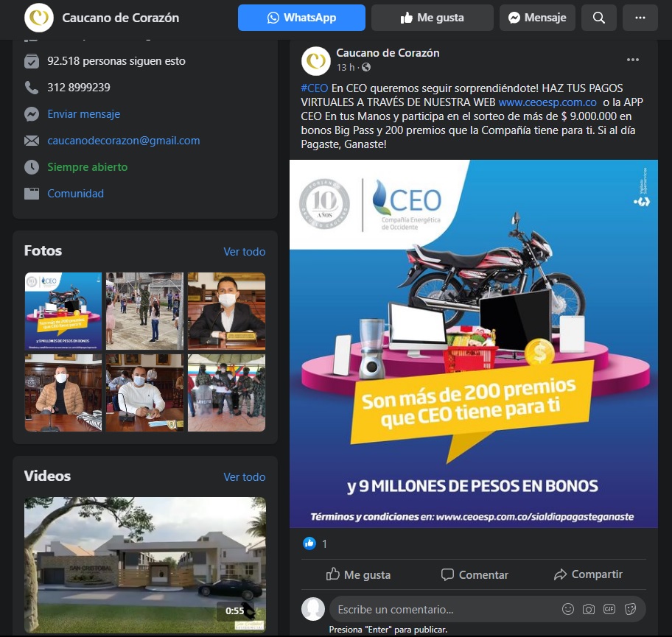Viewport: 672px width, 637px height.
Task: Open the CEO promo photo thumbnail in Fotos
Action: [63, 311]
